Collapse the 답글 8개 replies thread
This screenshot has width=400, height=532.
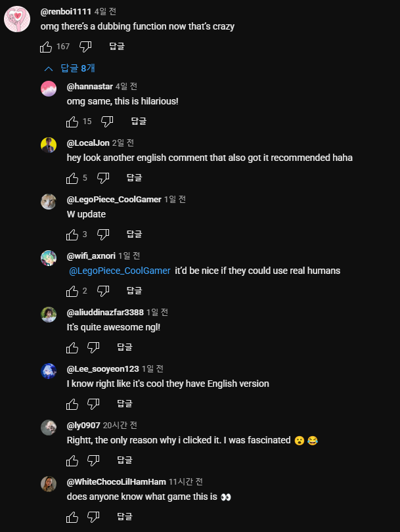point(70,68)
